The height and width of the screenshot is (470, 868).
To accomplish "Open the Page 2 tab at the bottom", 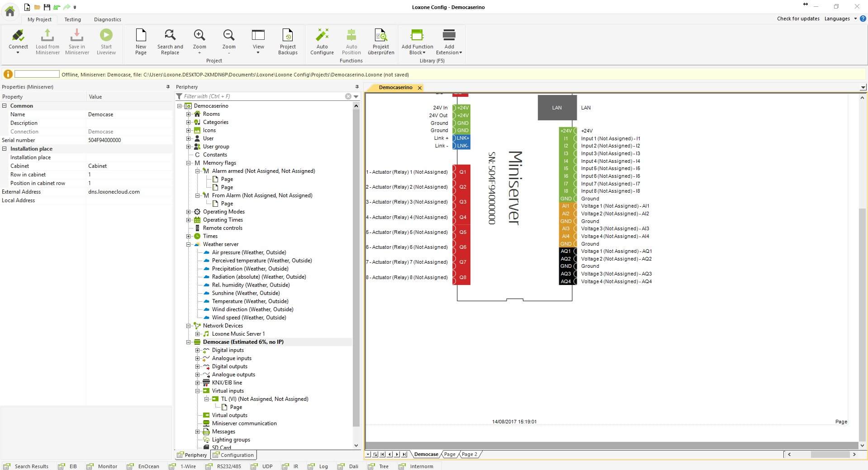I will pos(470,454).
